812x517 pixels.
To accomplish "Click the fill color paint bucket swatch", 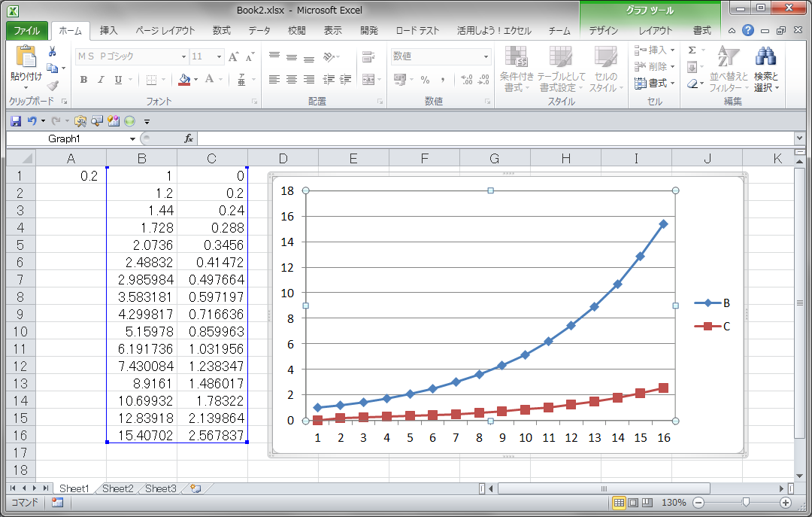I will (184, 80).
